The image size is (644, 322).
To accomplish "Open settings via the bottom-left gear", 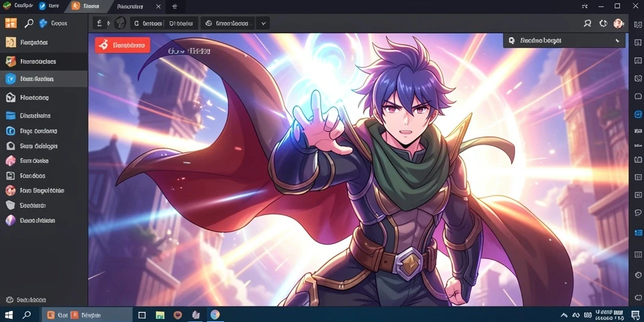I will click(x=10, y=300).
